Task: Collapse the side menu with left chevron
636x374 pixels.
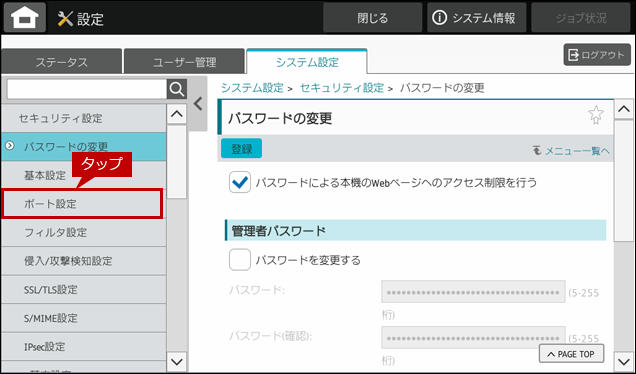Action: click(x=198, y=104)
